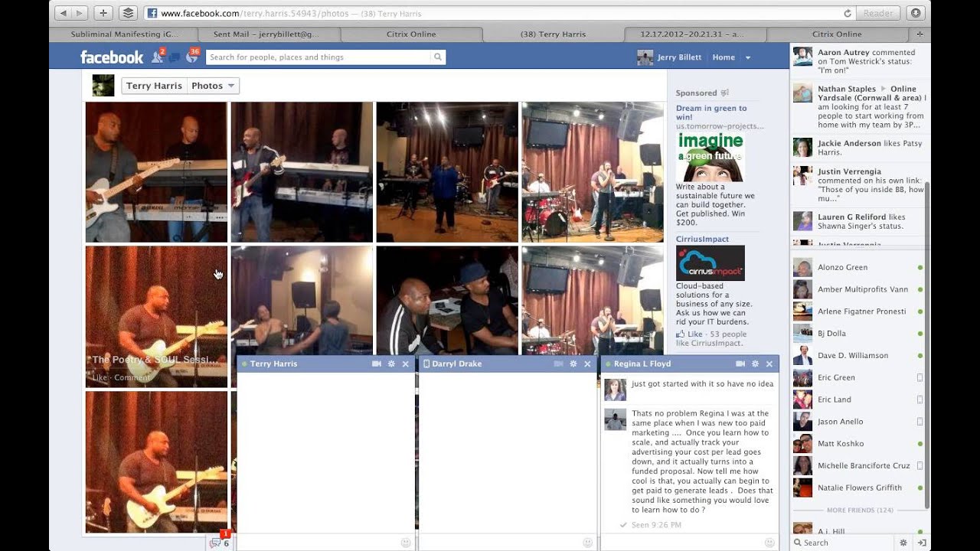The width and height of the screenshot is (980, 551).
Task: Open Facebook friend requests icon
Action: 157,57
